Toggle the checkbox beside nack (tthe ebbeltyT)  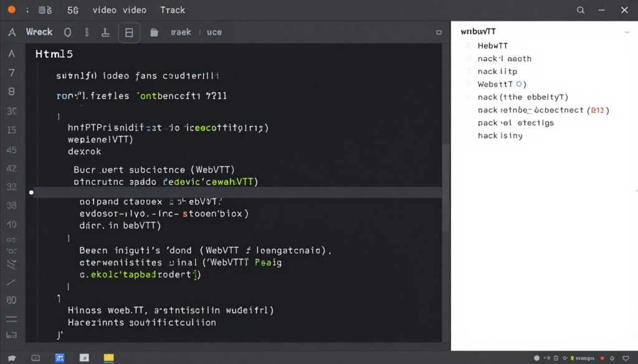click(x=469, y=97)
